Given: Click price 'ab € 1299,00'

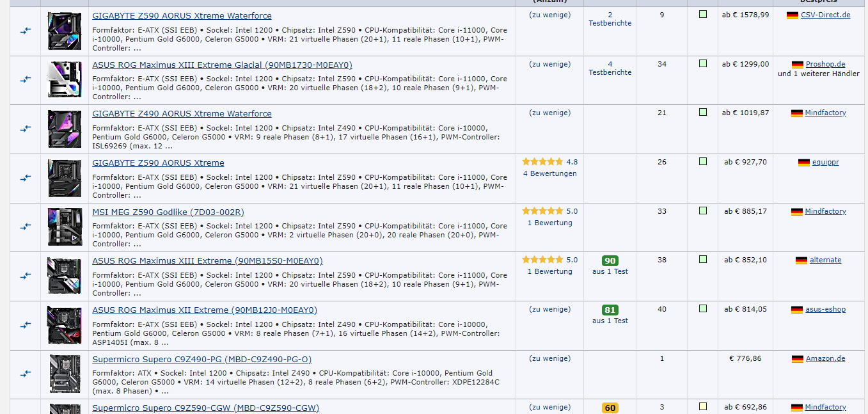Looking at the screenshot, I should click(x=746, y=64).
